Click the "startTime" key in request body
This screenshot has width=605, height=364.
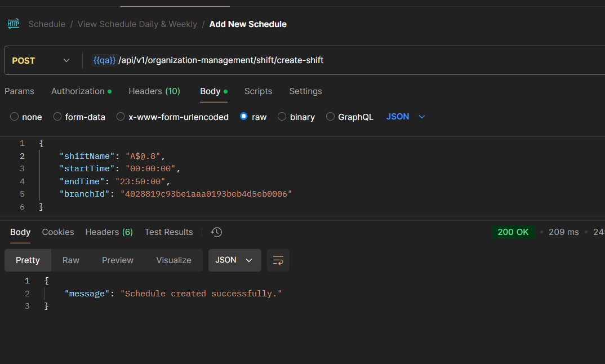point(87,168)
